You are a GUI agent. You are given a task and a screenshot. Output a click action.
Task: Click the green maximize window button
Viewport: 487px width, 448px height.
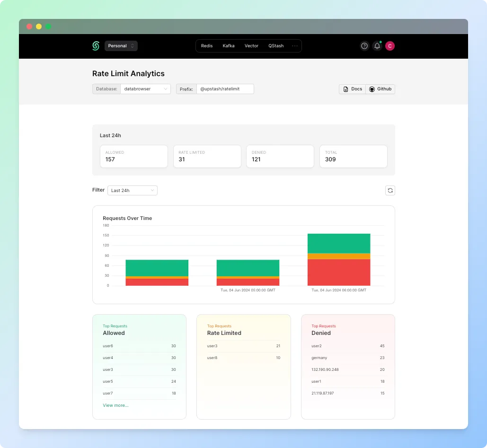click(48, 26)
